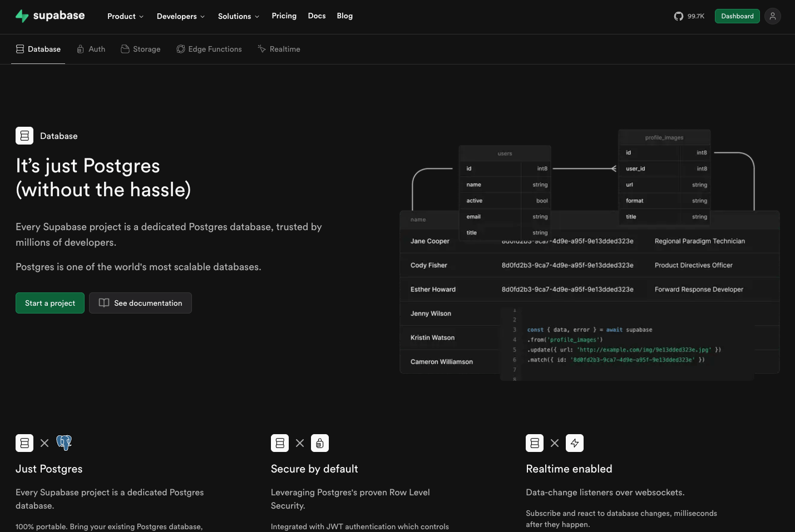Viewport: 795px width, 532px height.
Task: Click the Storage archive icon
Action: click(125, 49)
